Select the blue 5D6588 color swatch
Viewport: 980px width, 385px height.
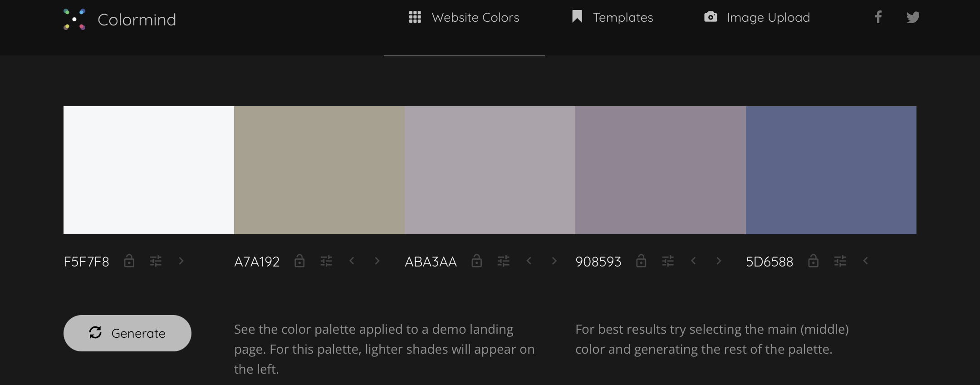point(831,170)
